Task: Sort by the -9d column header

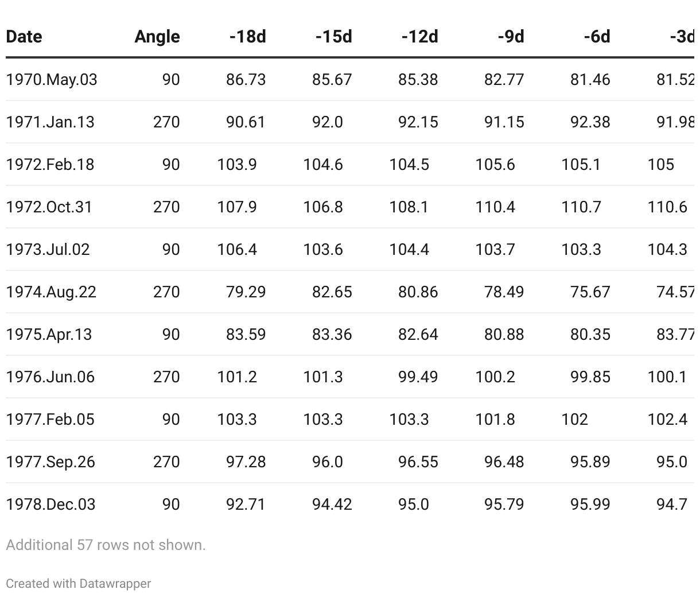Action: coord(511,37)
